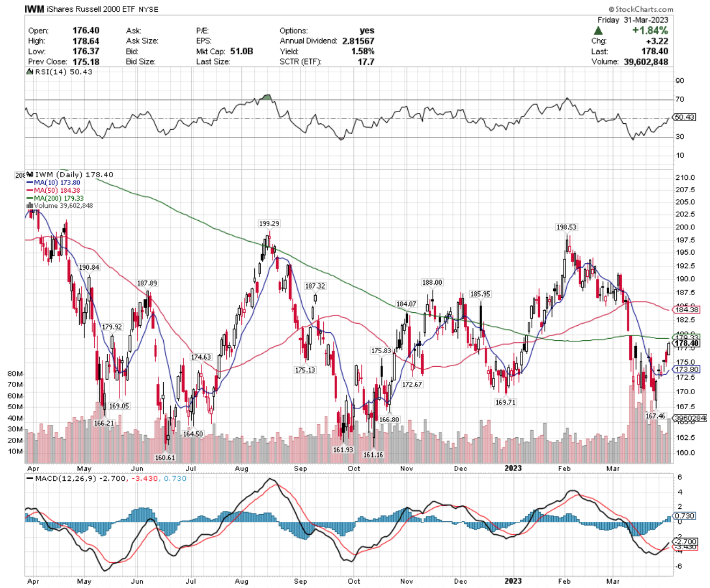Click the 172.67 price label
The width and height of the screenshot is (710, 588).
[412, 384]
